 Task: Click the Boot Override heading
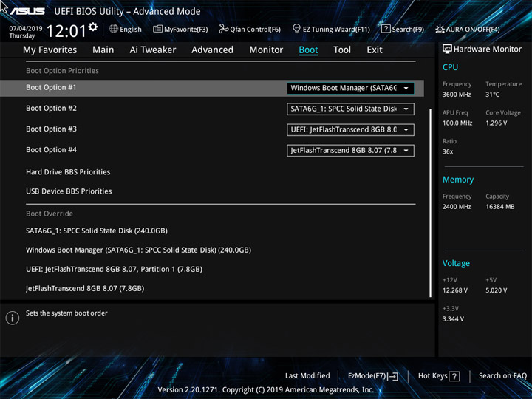click(50, 214)
